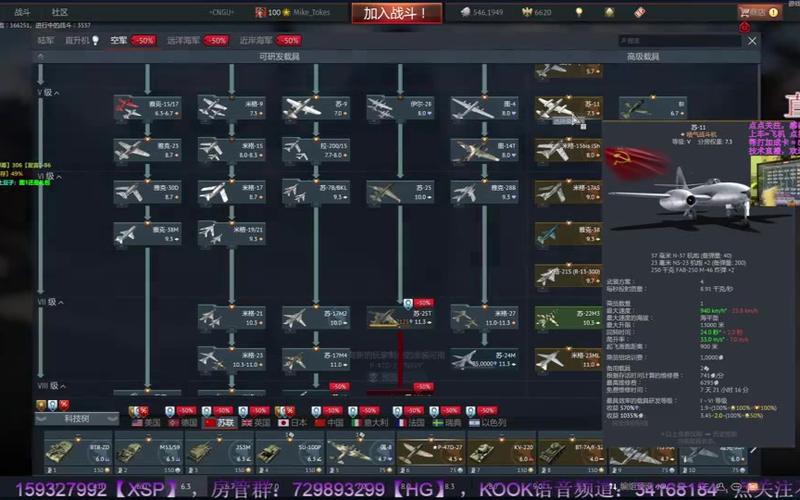Viewport: 800px width, 500px height.
Task: Select the 法国 France nation
Action: [x=410, y=423]
